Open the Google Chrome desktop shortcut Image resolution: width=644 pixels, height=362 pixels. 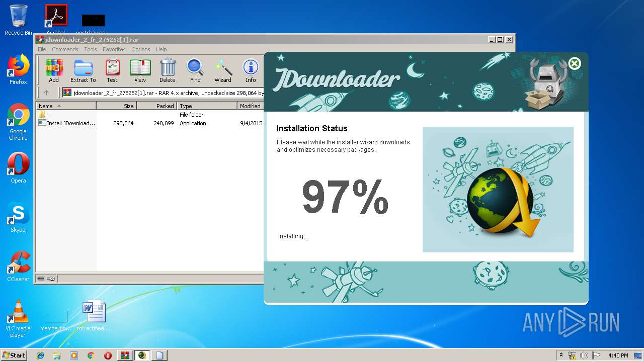click(x=18, y=122)
